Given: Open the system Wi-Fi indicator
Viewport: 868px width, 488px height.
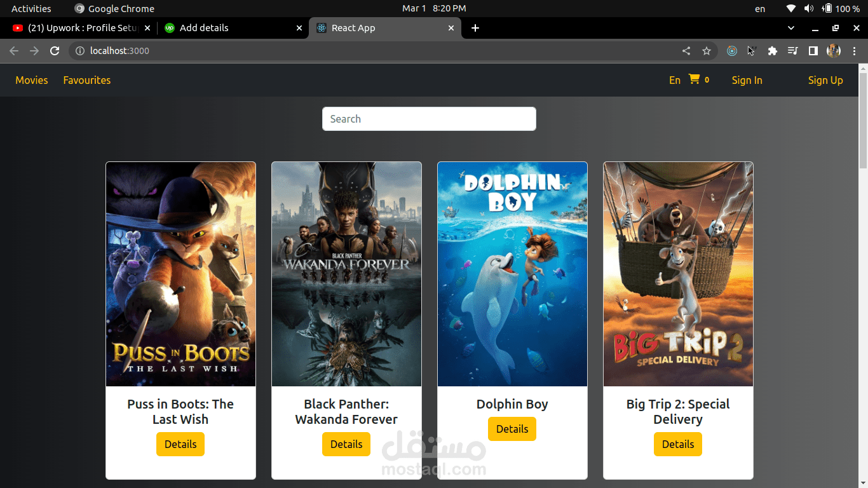Looking at the screenshot, I should coord(791,8).
